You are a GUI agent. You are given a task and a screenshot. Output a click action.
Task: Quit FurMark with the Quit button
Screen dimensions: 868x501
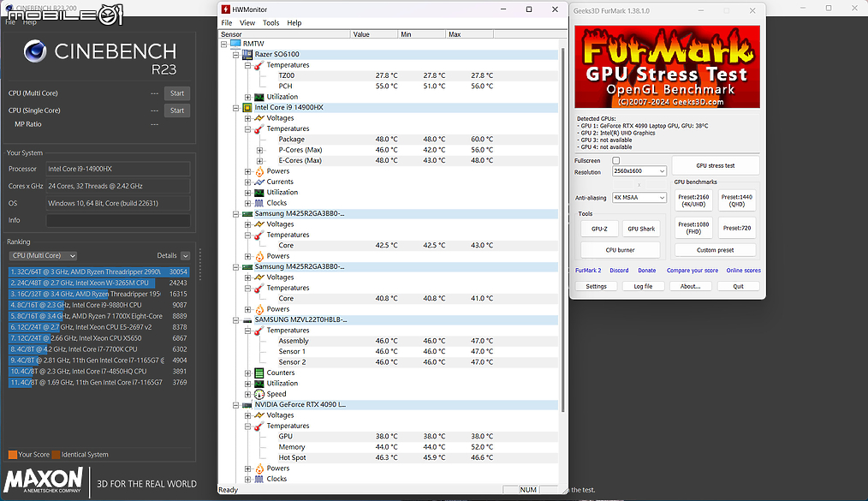tap(738, 286)
